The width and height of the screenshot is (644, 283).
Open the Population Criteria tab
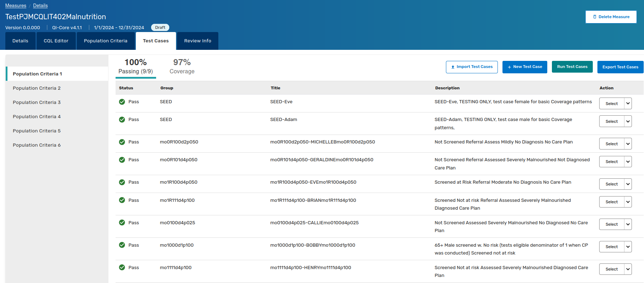(x=106, y=41)
